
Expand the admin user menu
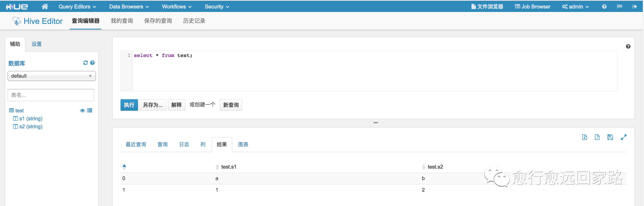pyautogui.click(x=575, y=7)
